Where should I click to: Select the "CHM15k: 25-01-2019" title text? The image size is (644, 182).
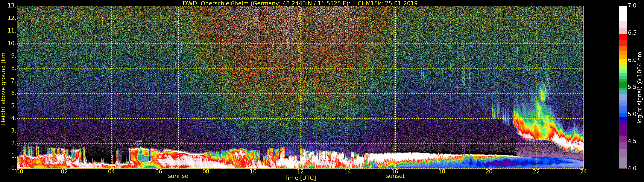pyautogui.click(x=388, y=3)
